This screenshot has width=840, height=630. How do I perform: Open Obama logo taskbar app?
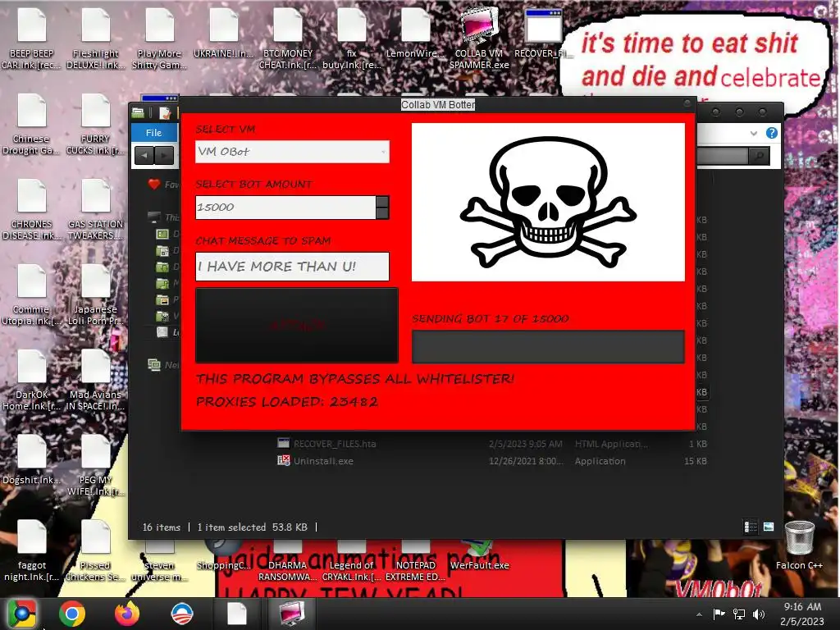[182, 614]
